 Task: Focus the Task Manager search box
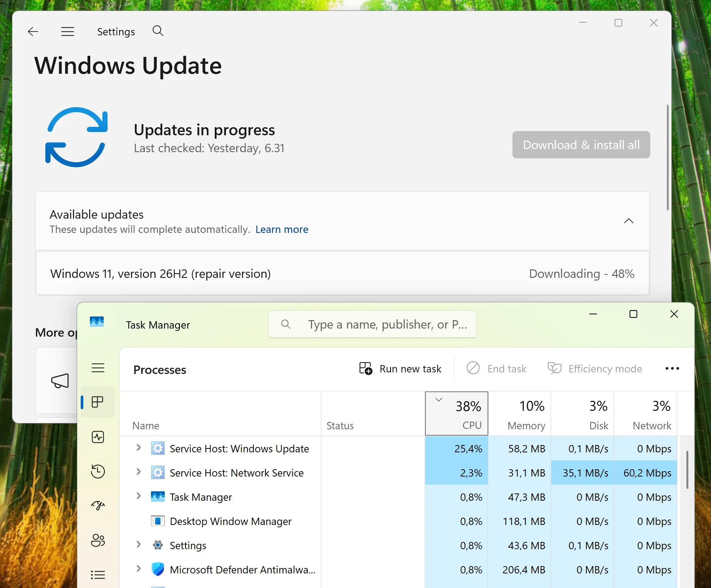(x=372, y=324)
